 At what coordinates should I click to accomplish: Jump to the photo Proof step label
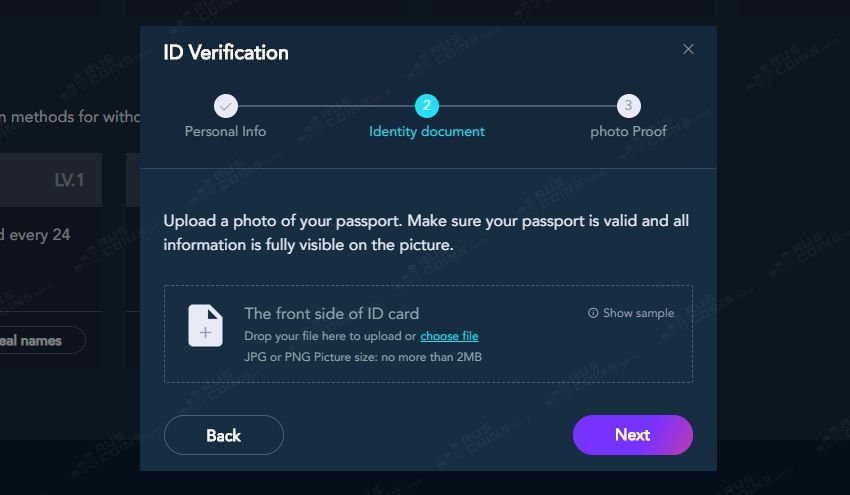coord(628,131)
